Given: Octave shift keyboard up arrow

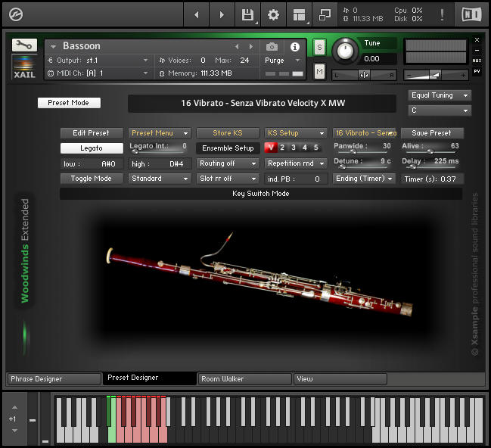Looking at the screenshot, I should [x=14, y=408].
